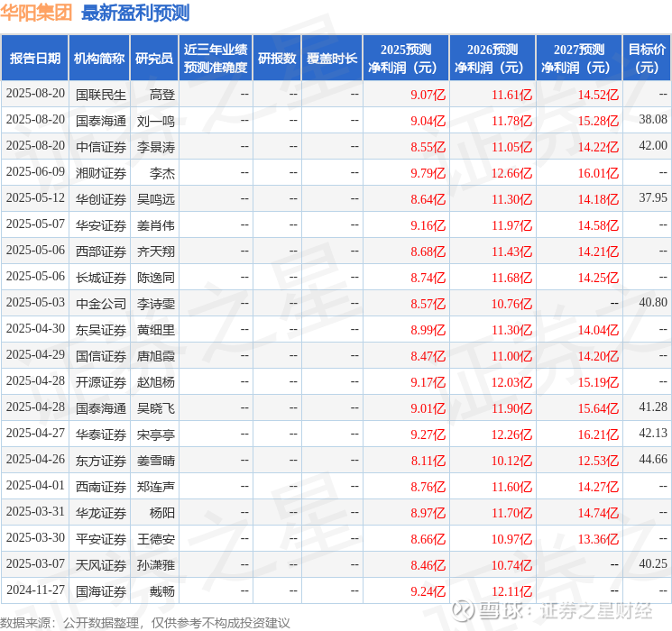Screen dimensions: 672x631
Task: Click the 2025-04-29 report date
Action: [35, 354]
